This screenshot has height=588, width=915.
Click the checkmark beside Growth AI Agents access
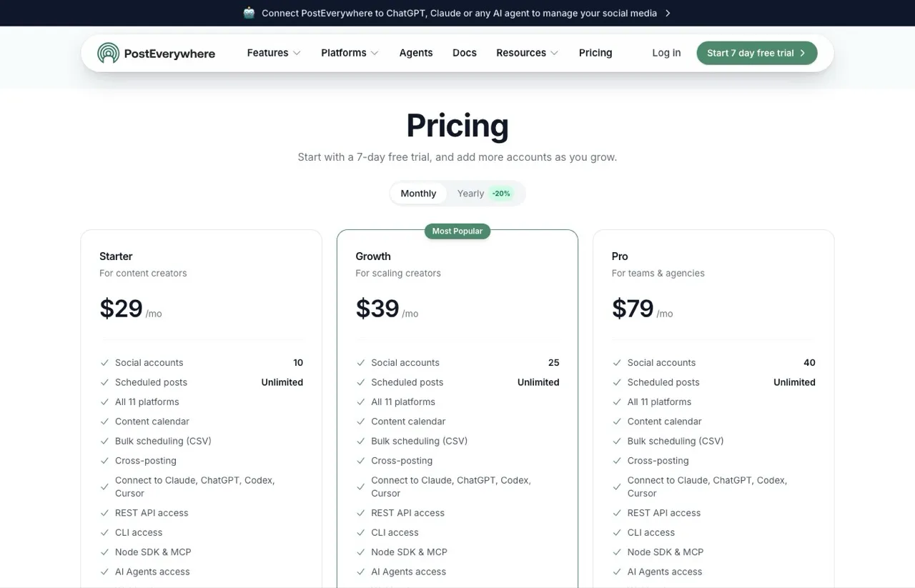(x=361, y=572)
